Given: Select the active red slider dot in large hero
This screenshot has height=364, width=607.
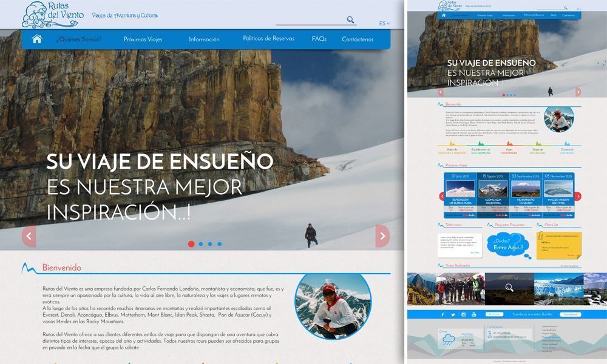Looking at the screenshot, I should tap(191, 244).
